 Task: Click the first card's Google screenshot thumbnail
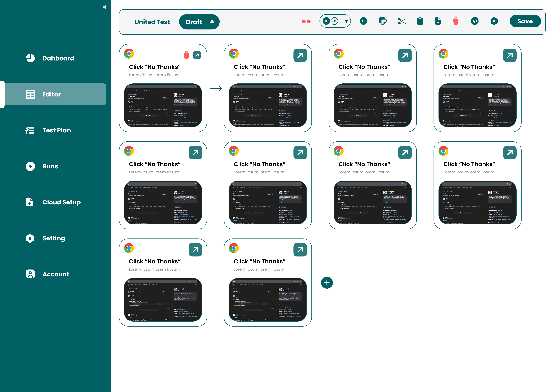click(x=163, y=105)
